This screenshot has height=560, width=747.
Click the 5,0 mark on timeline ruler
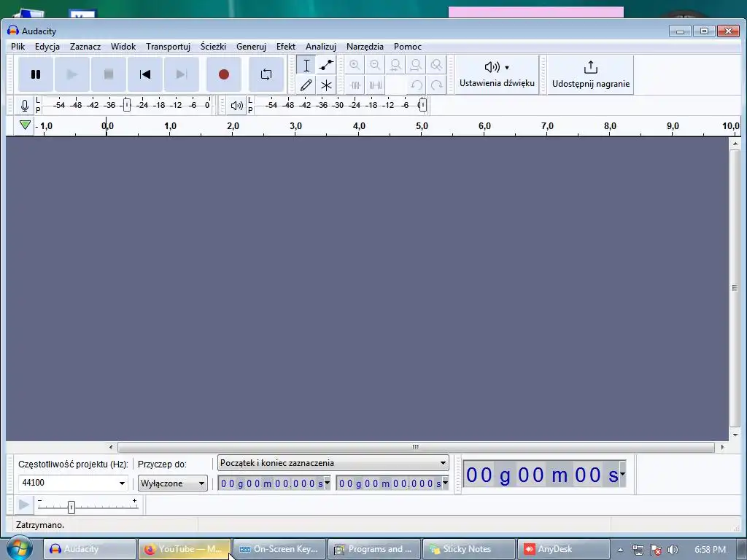pos(422,125)
